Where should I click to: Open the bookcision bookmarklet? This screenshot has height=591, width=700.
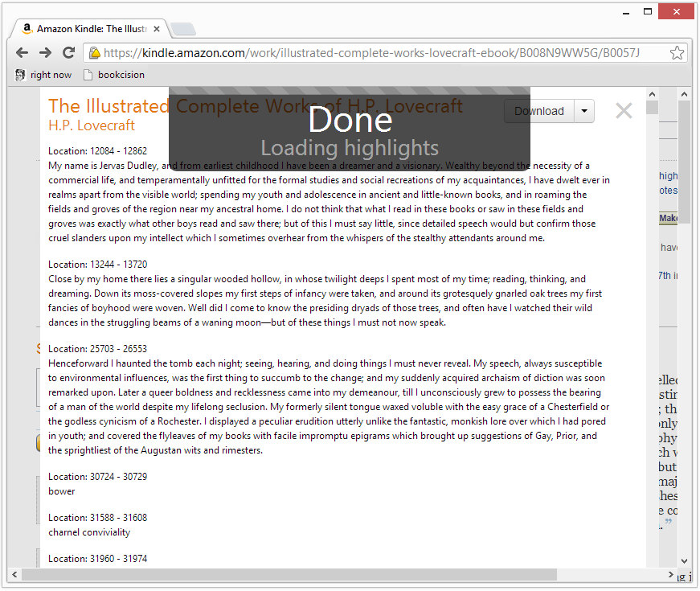point(114,75)
